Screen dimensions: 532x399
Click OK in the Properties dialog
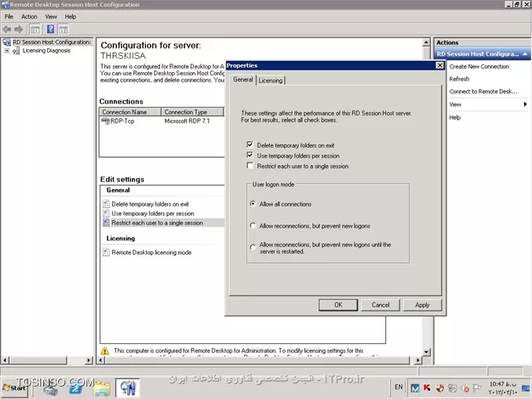pos(338,305)
